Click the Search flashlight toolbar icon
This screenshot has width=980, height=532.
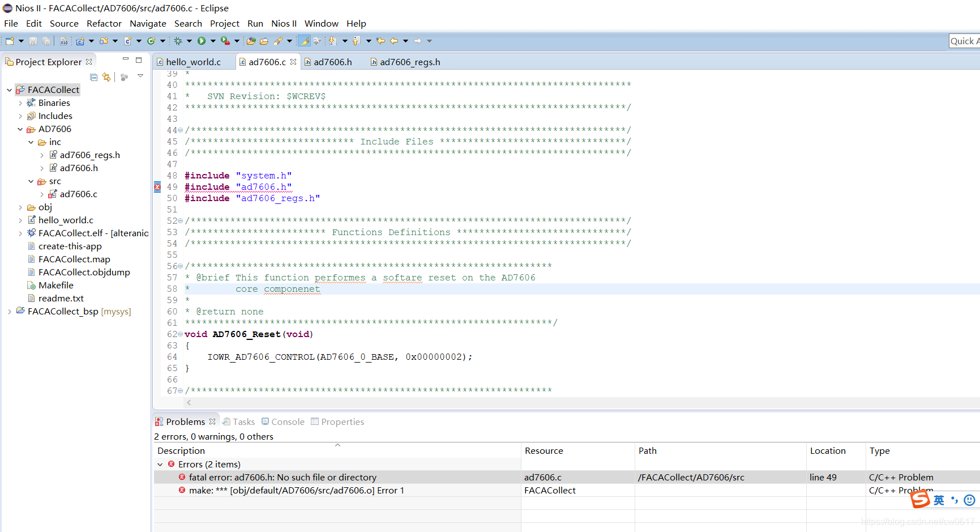click(x=278, y=41)
